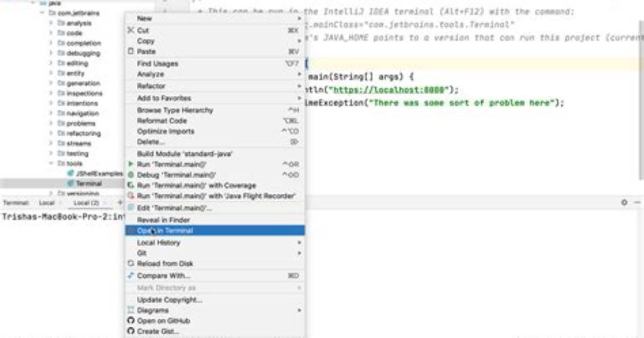Viewport: 644px width, 338px height.
Task: Select Browse Type Hierarchy
Action: click(215, 110)
